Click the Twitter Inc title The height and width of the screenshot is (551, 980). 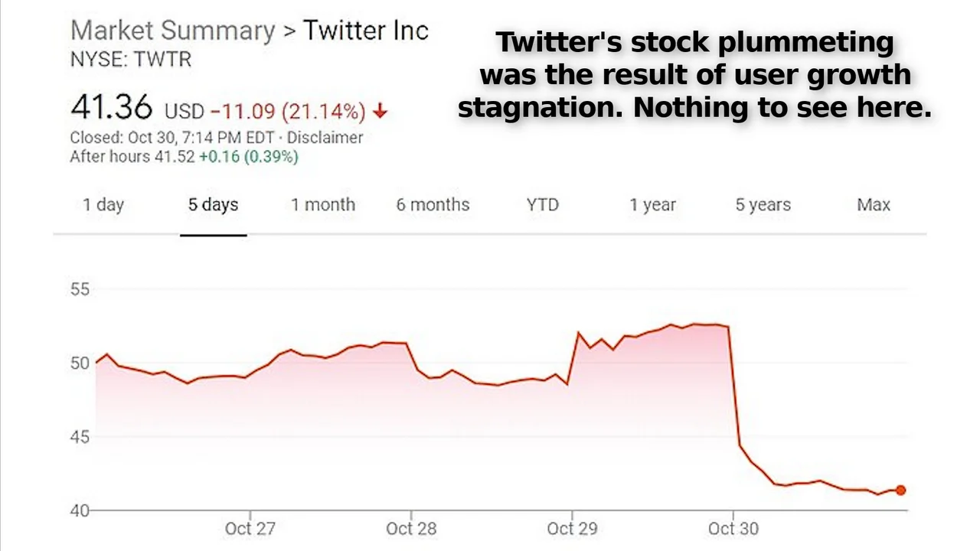[x=366, y=31]
